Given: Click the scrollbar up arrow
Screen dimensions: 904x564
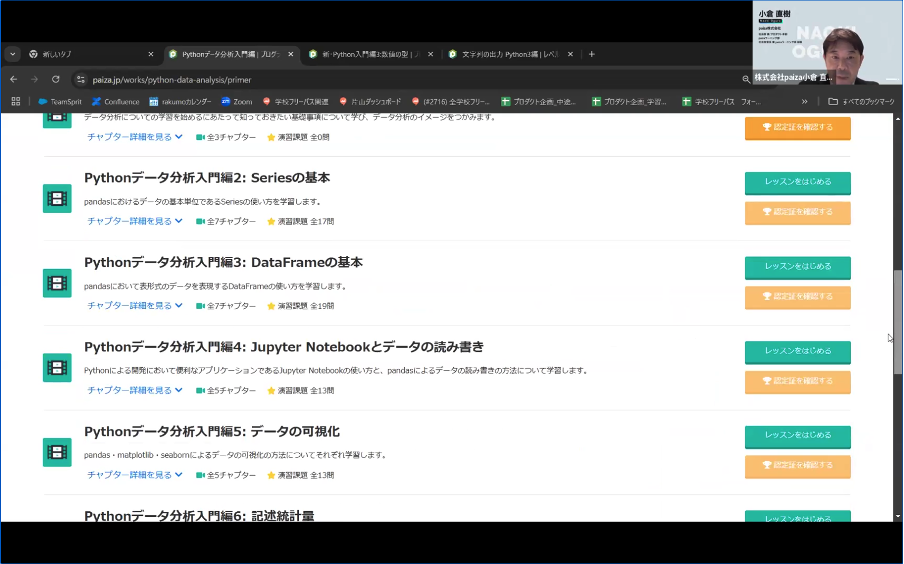Looking at the screenshot, I should click(x=897, y=119).
